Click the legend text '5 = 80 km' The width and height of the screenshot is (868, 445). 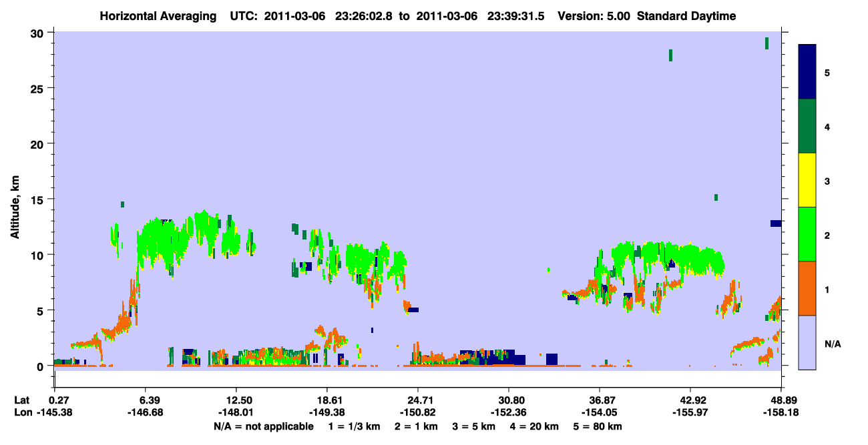598,426
